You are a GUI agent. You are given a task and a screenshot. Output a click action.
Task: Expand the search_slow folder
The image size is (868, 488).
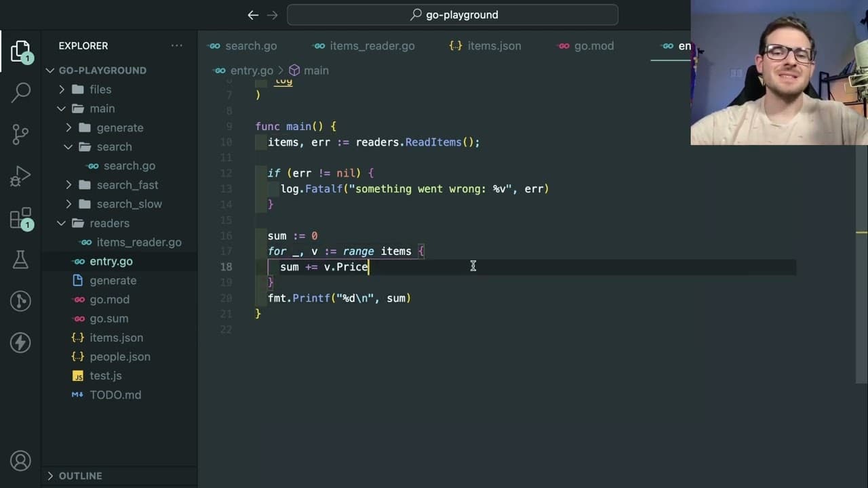68,204
